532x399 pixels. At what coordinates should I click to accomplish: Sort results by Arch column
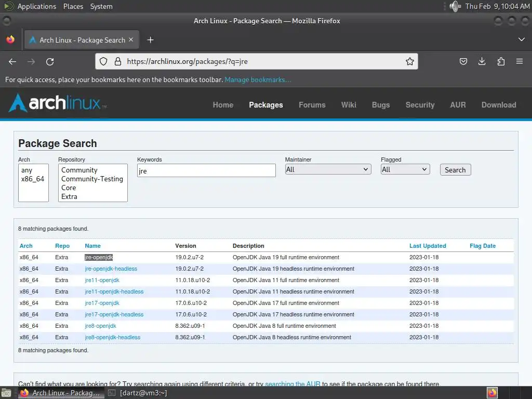[26, 246]
